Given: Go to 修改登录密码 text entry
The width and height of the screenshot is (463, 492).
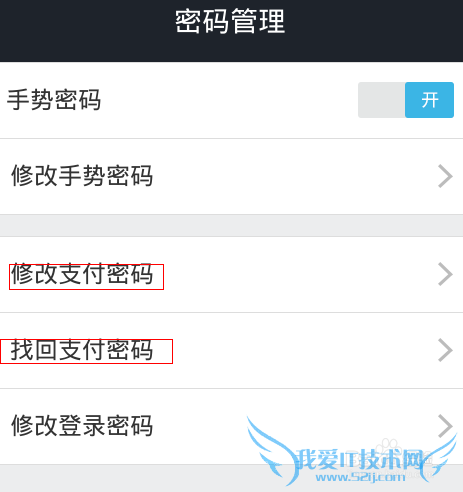Looking at the screenshot, I should [x=82, y=426].
